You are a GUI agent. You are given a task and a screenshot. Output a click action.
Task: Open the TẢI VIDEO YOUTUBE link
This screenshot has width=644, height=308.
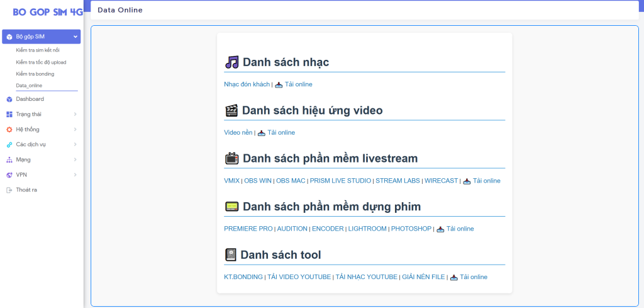pyautogui.click(x=299, y=277)
